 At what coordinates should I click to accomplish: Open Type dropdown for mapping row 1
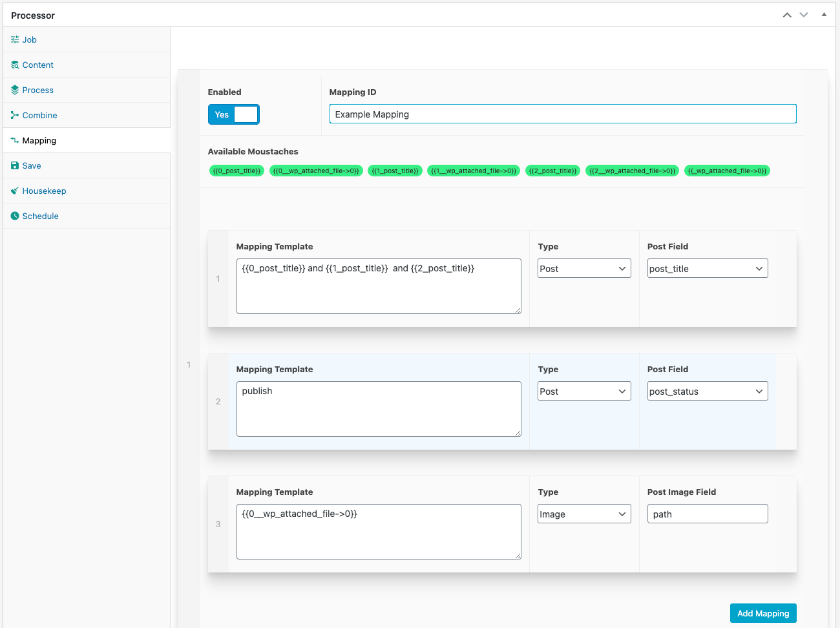[584, 268]
